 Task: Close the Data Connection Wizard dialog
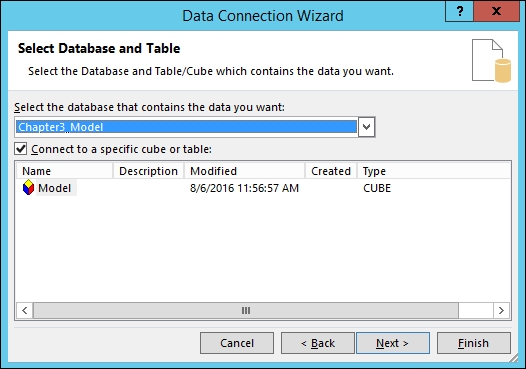coord(496,11)
